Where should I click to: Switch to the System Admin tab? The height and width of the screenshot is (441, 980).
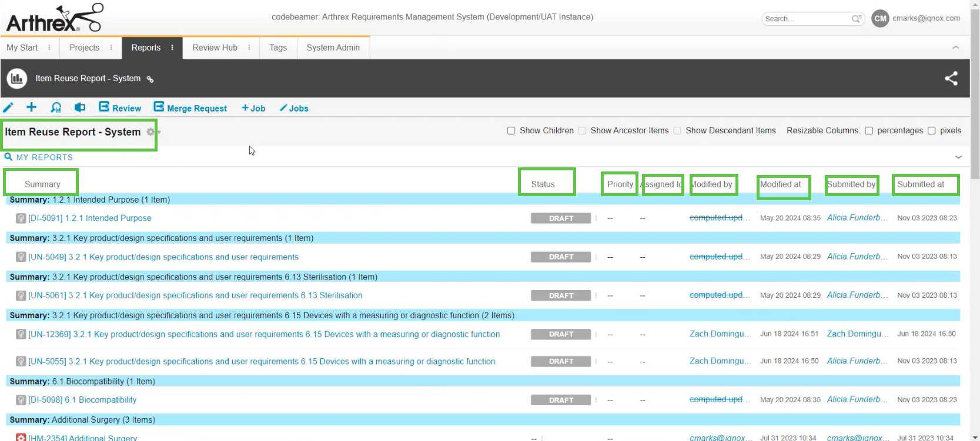click(333, 48)
